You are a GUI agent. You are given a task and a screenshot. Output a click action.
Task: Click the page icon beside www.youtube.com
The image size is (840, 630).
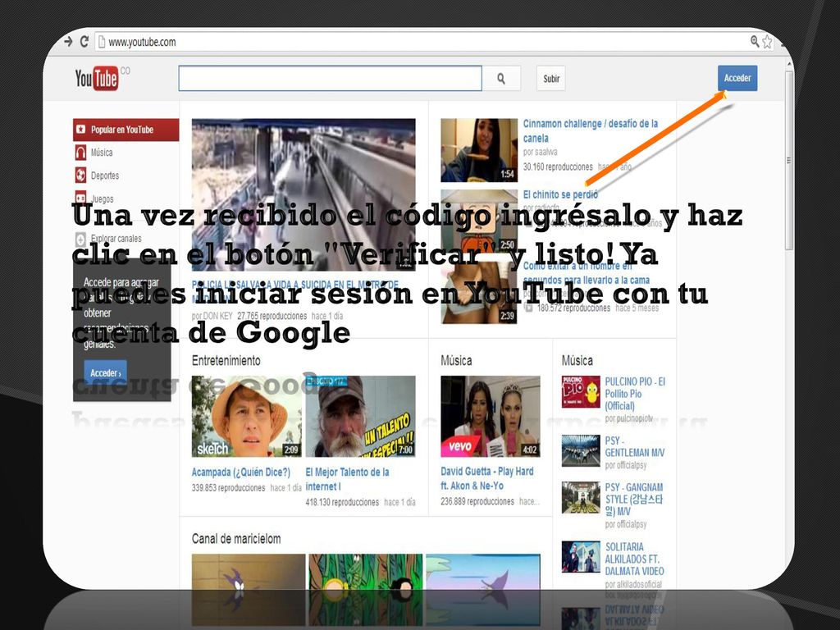[102, 42]
